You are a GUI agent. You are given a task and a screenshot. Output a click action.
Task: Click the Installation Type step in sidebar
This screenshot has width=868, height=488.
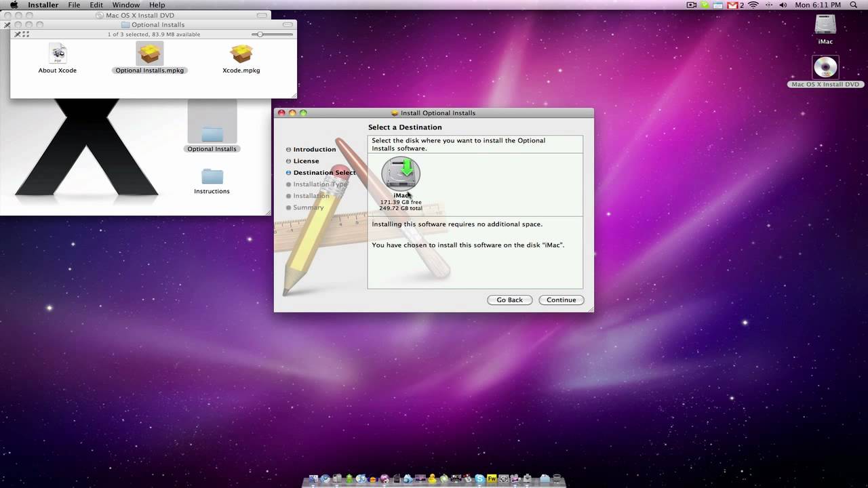click(x=320, y=184)
